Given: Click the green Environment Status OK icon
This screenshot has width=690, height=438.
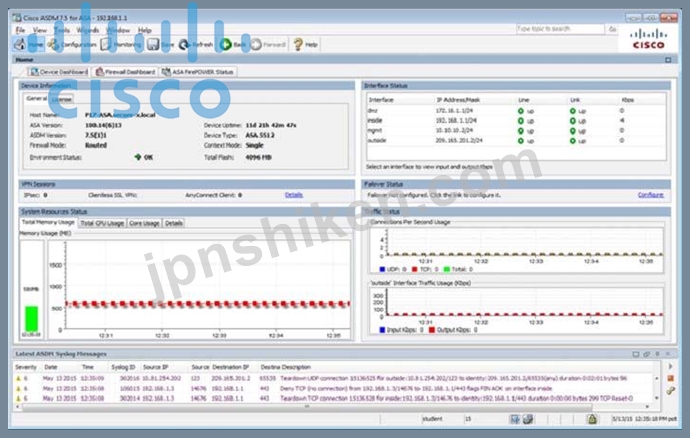Looking at the screenshot, I should coord(138,157).
